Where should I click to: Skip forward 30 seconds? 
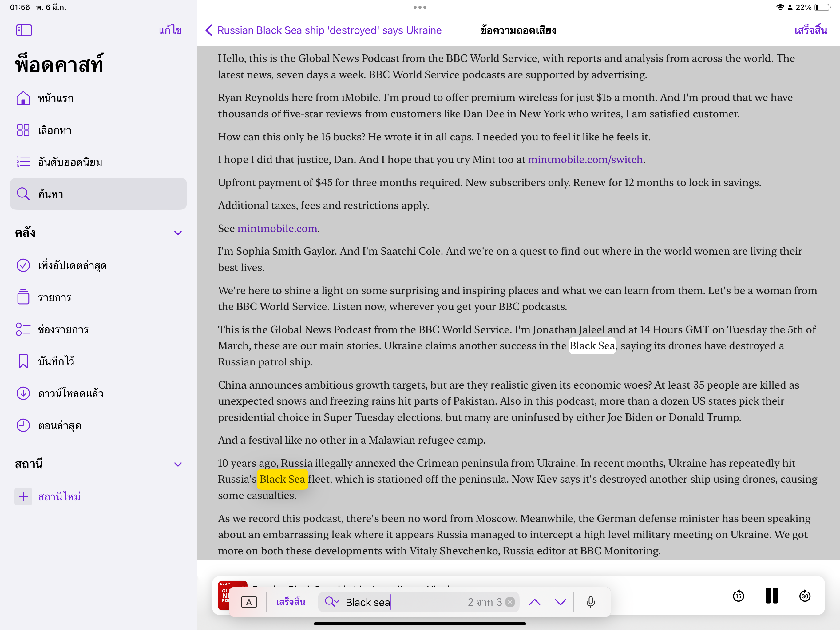[x=805, y=596]
